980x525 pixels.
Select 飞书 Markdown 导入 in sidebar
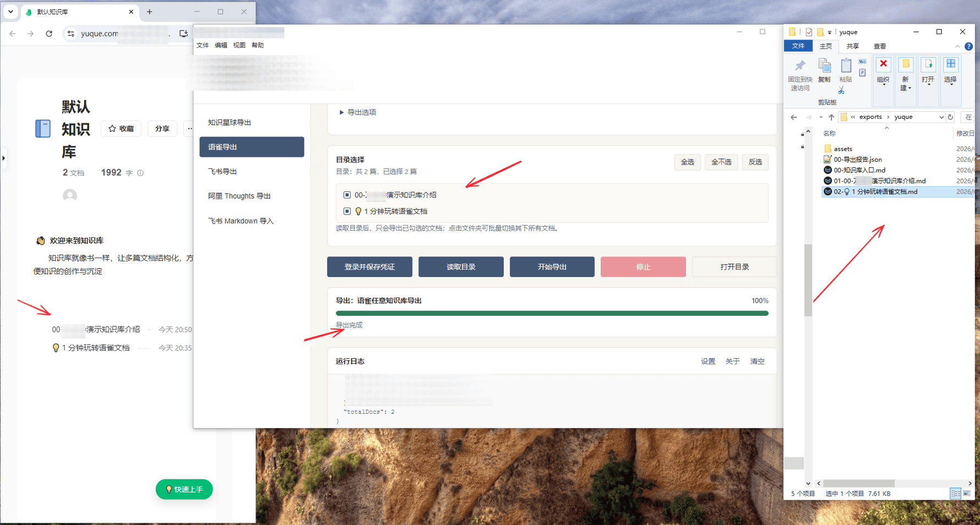point(252,221)
